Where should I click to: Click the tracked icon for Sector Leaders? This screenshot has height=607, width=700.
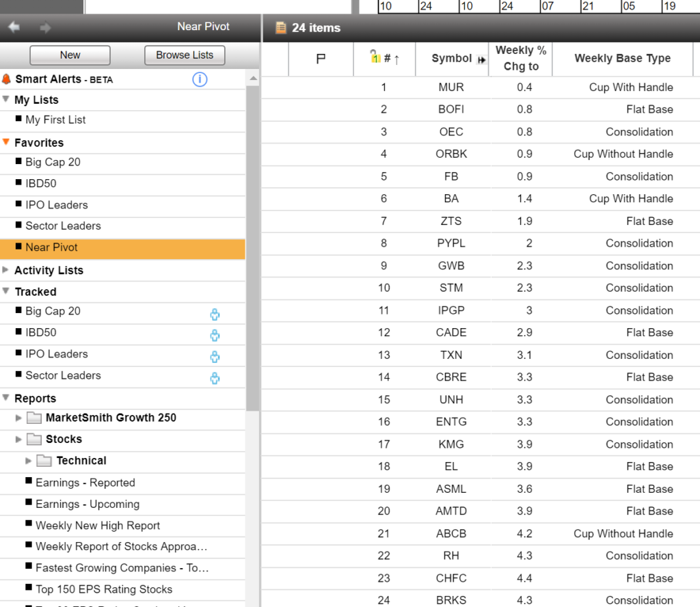[215, 378]
